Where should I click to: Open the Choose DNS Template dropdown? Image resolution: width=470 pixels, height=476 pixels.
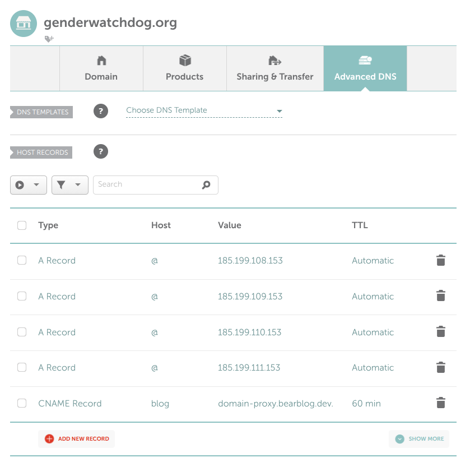click(204, 110)
